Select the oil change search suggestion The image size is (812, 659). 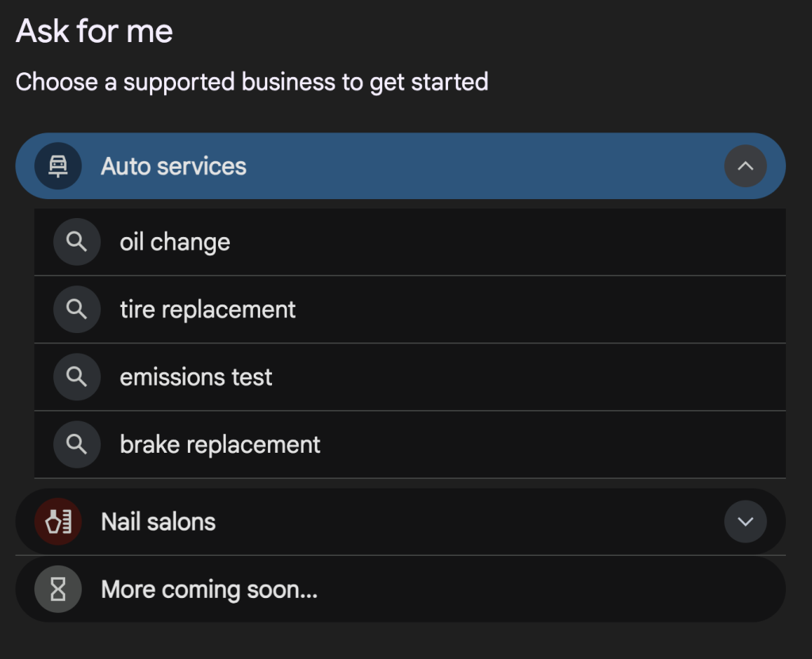tap(174, 241)
